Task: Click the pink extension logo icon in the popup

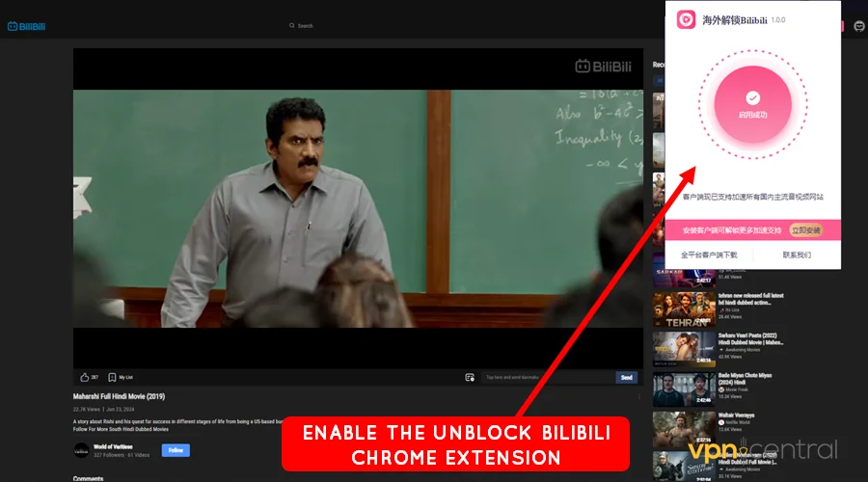Action: point(686,20)
